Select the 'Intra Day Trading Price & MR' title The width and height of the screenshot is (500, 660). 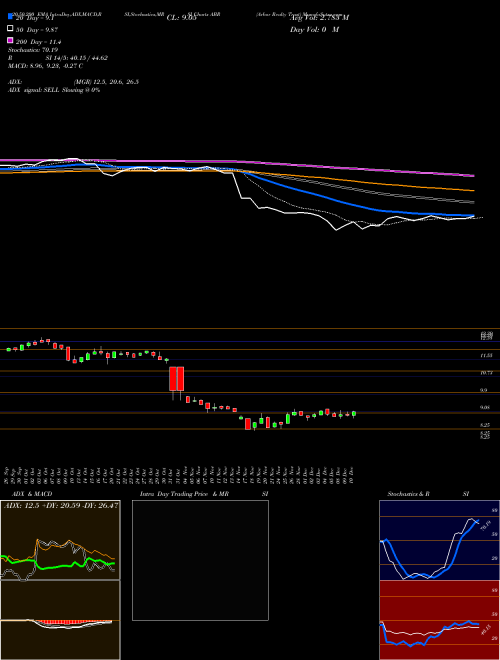click(185, 494)
